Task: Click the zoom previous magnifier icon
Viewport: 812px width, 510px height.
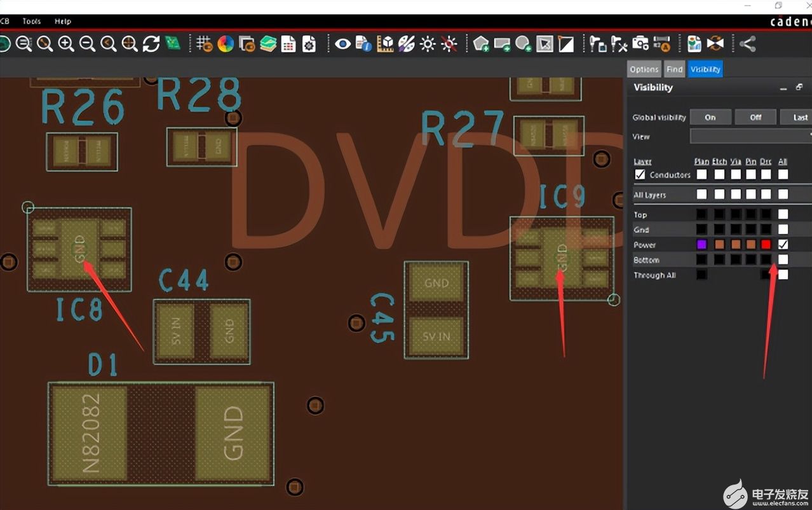Action: [109, 43]
